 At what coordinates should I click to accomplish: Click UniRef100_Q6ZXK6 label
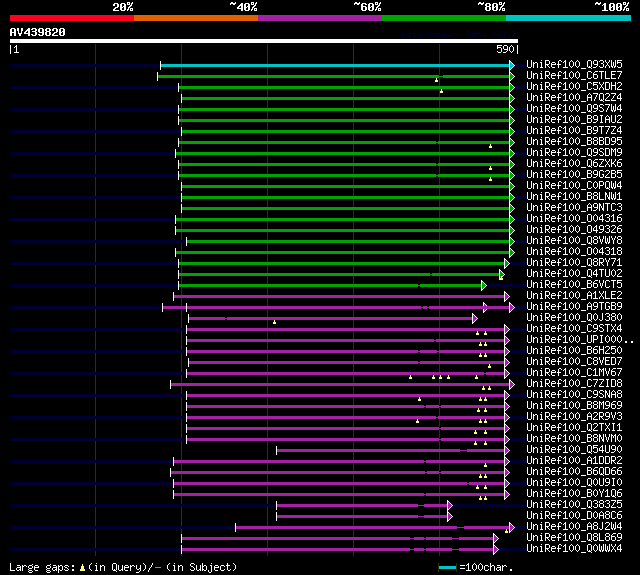coord(574,164)
